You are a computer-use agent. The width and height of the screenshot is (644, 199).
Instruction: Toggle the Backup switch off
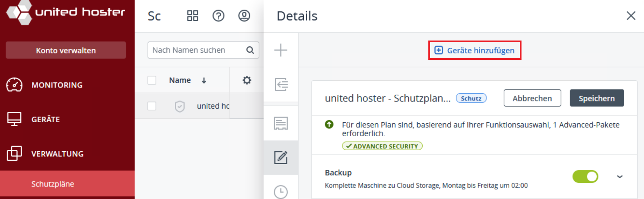point(585,176)
